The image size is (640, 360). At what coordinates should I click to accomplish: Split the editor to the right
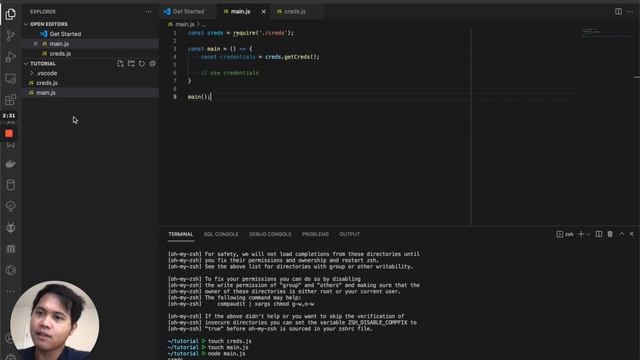click(618, 11)
